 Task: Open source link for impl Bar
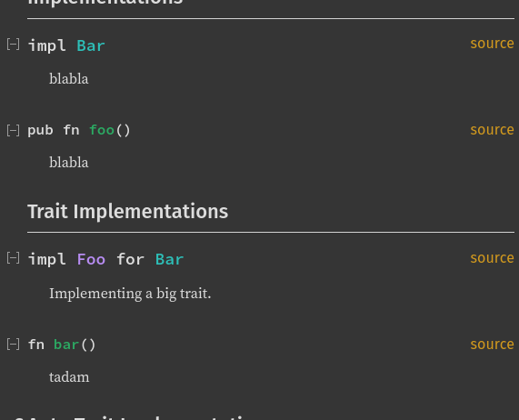point(492,44)
